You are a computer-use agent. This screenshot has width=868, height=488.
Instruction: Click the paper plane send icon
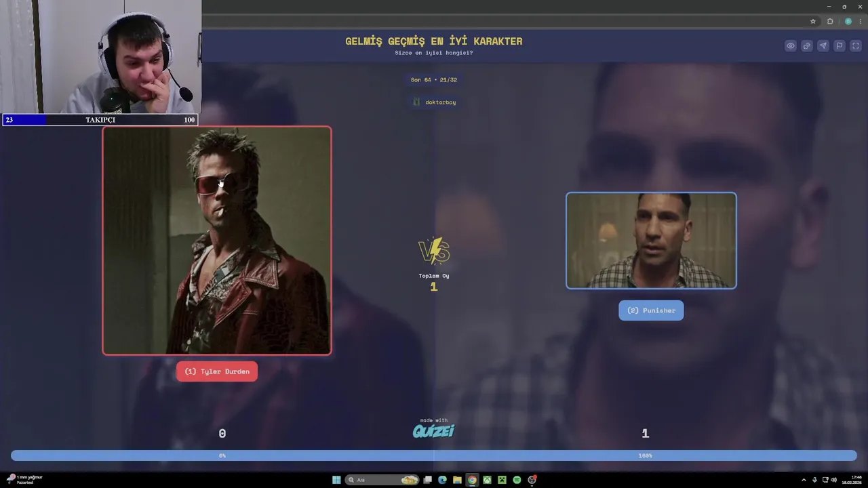pyautogui.click(x=823, y=46)
